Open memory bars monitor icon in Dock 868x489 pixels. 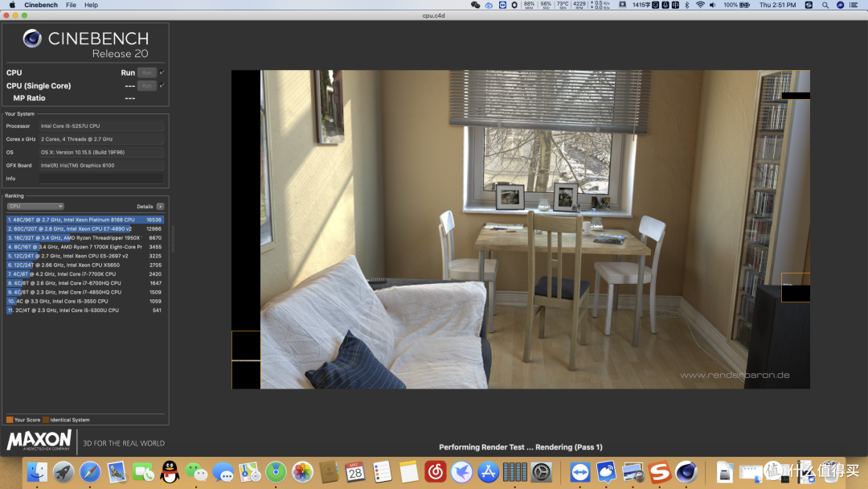click(x=515, y=472)
